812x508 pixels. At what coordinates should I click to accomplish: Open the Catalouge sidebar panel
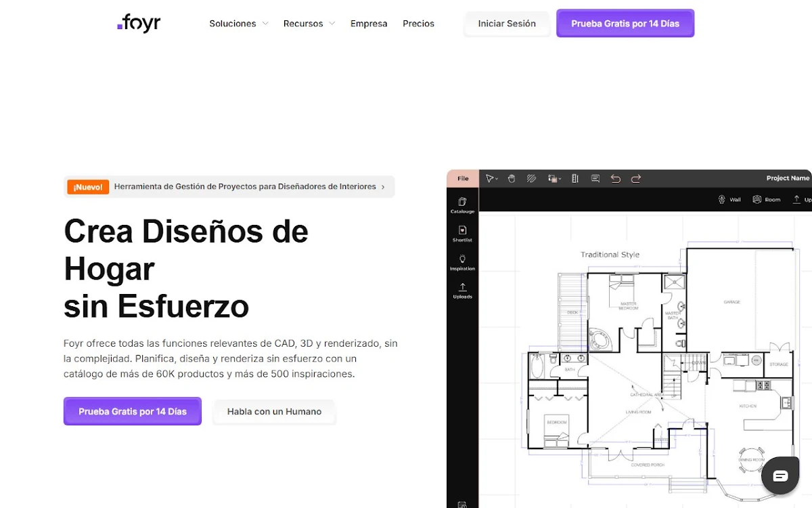pos(463,205)
